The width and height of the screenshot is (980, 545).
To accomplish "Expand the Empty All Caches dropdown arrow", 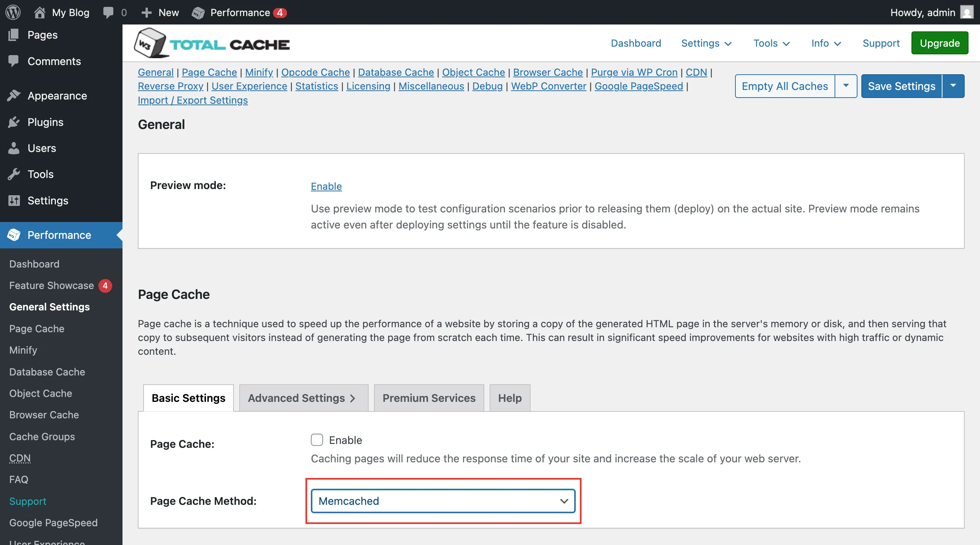I will [x=846, y=86].
